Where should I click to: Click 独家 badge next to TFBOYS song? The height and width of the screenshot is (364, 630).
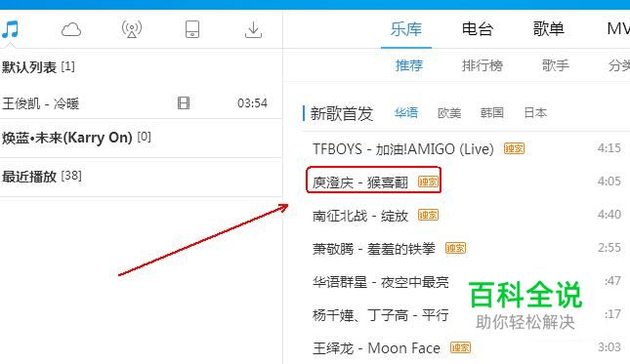[515, 148]
